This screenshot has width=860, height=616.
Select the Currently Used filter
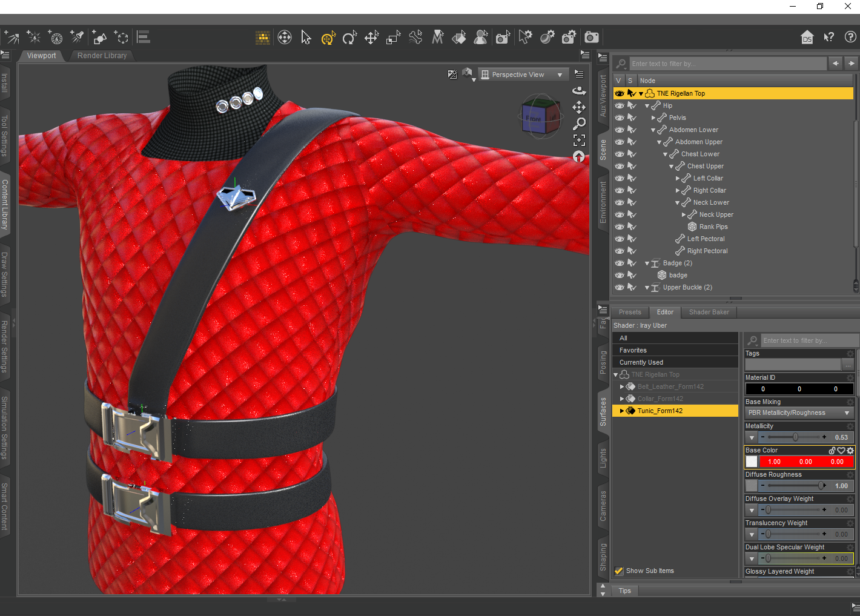641,362
